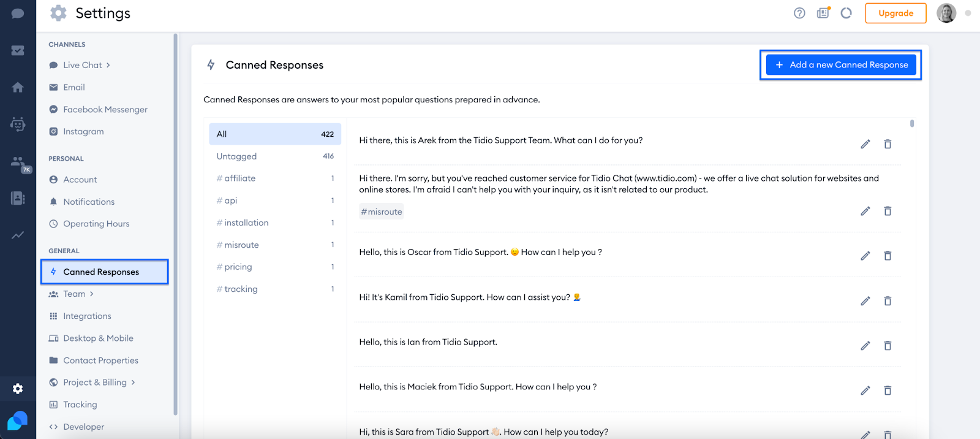Open Email channel settings
Viewport: 980px width, 439px height.
click(x=73, y=87)
